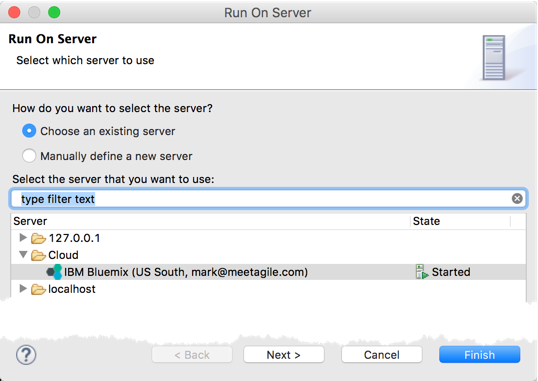The width and height of the screenshot is (538, 381).
Task: Click the green zoom window button
Action: click(x=54, y=12)
